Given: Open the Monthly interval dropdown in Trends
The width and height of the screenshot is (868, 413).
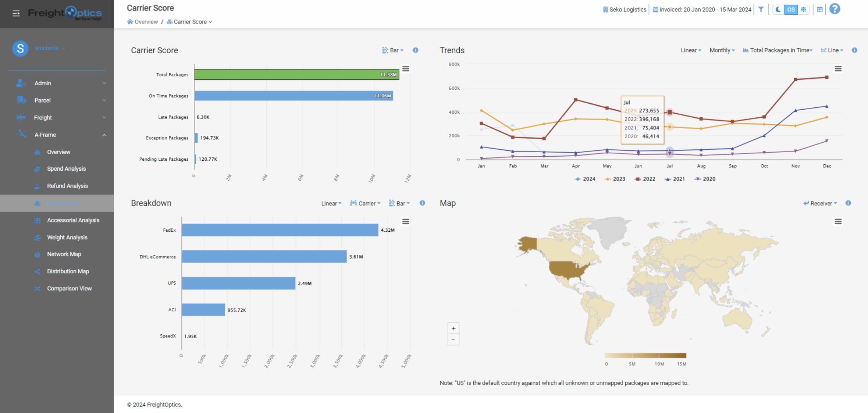Looking at the screenshot, I should tap(722, 50).
